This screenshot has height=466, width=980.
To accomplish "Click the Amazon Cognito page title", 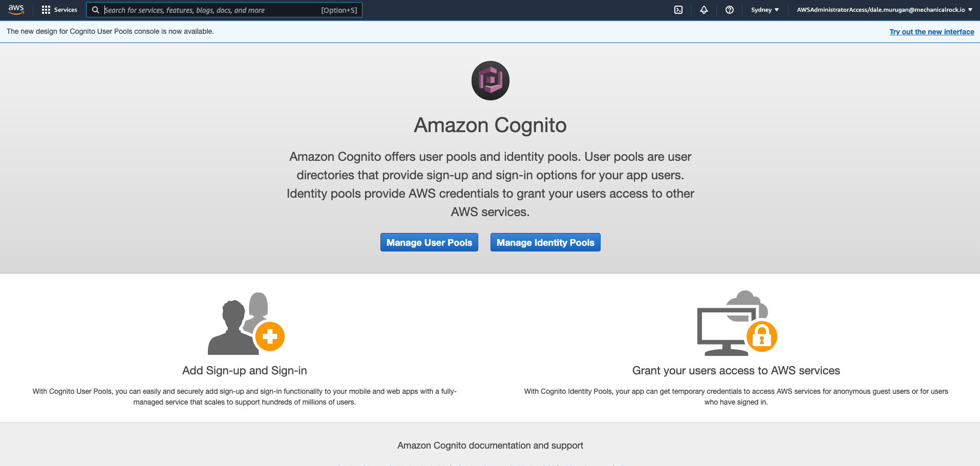I will (x=491, y=125).
